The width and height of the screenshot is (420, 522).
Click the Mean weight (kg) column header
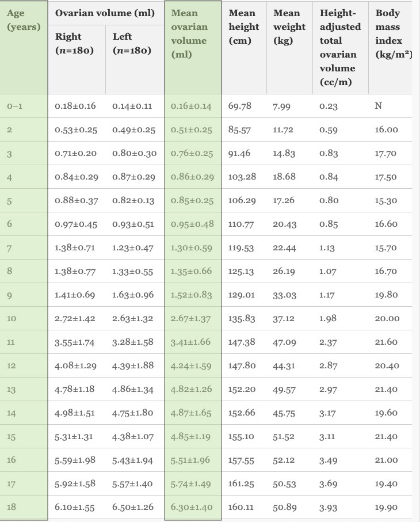click(x=289, y=47)
